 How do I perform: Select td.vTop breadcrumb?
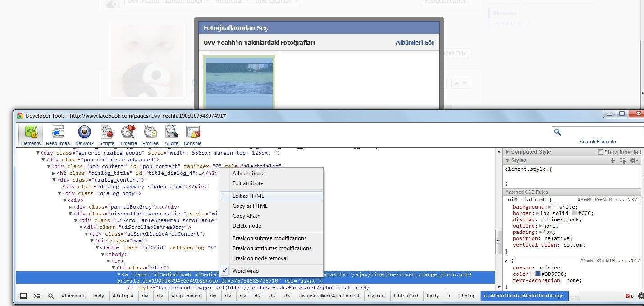coord(467,296)
